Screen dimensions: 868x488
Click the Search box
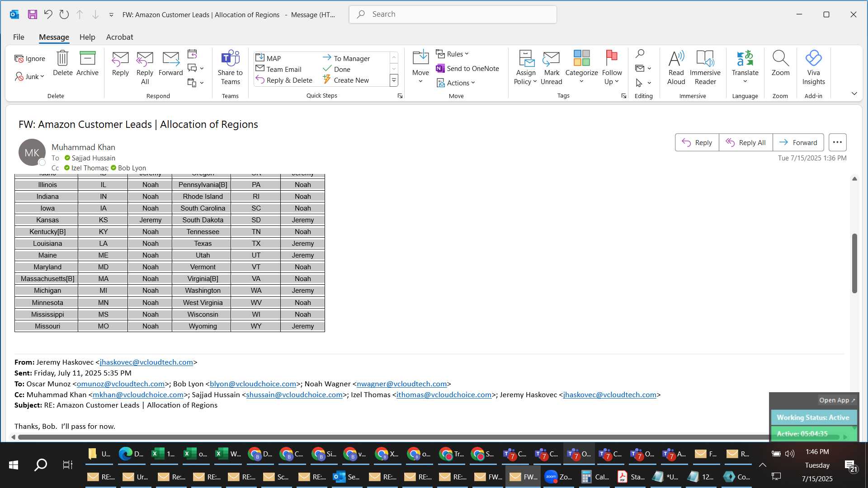coord(453,14)
